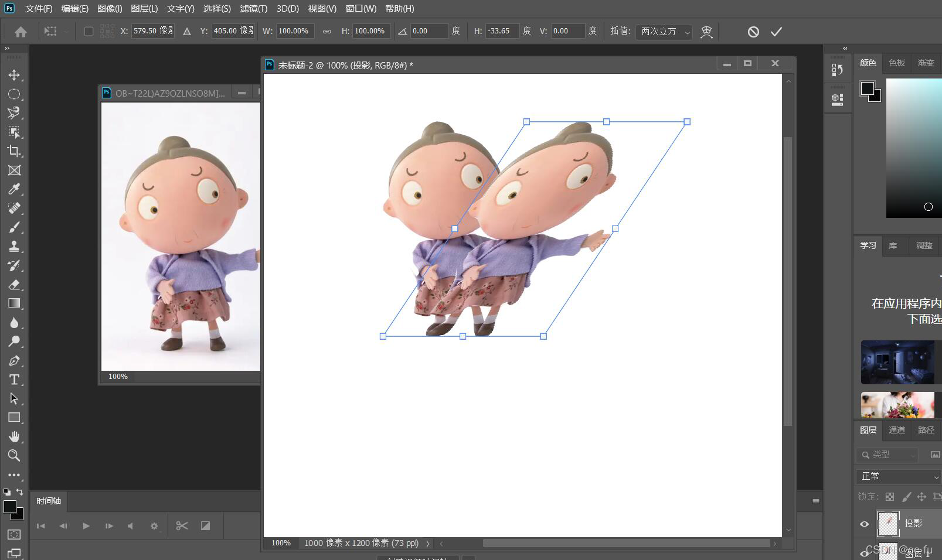Viewport: 942px width, 560px height.
Task: Switch to the 调整 tab
Action: pos(924,245)
